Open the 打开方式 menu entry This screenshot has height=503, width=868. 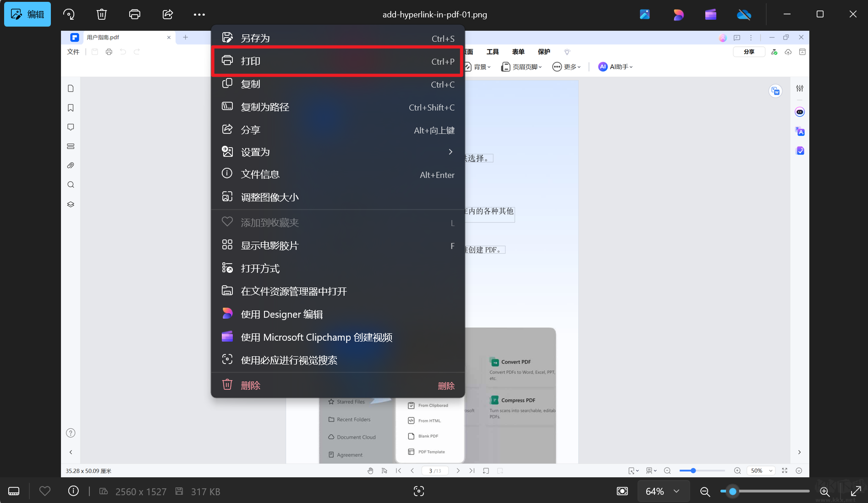[x=260, y=268]
